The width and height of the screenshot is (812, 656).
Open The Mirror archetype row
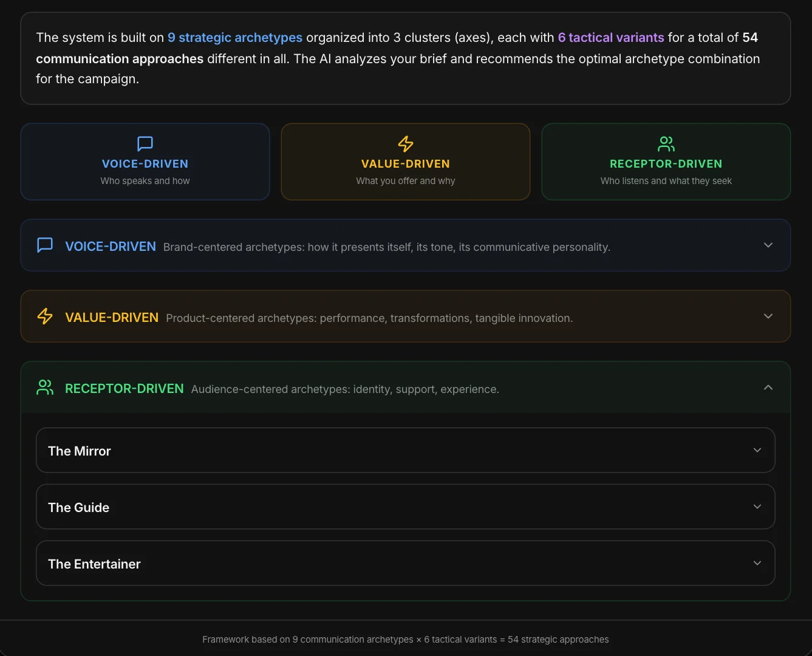tap(406, 450)
